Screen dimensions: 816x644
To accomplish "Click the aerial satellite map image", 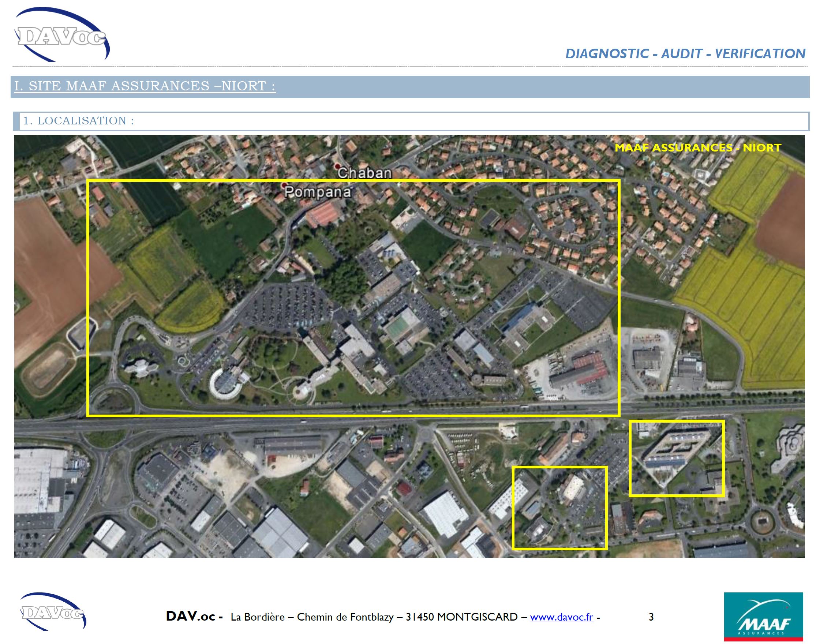I will pyautogui.click(x=409, y=347).
